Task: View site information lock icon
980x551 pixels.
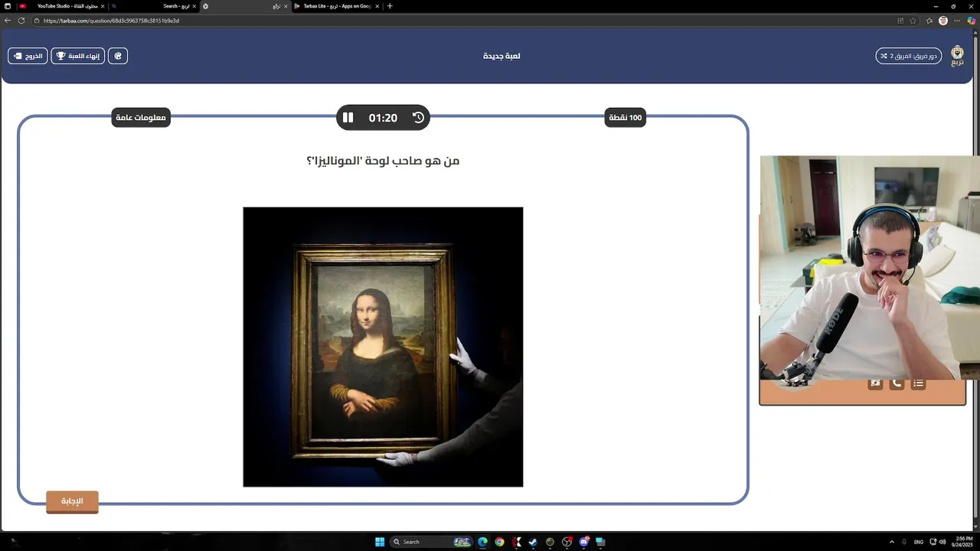Action: [x=37, y=21]
